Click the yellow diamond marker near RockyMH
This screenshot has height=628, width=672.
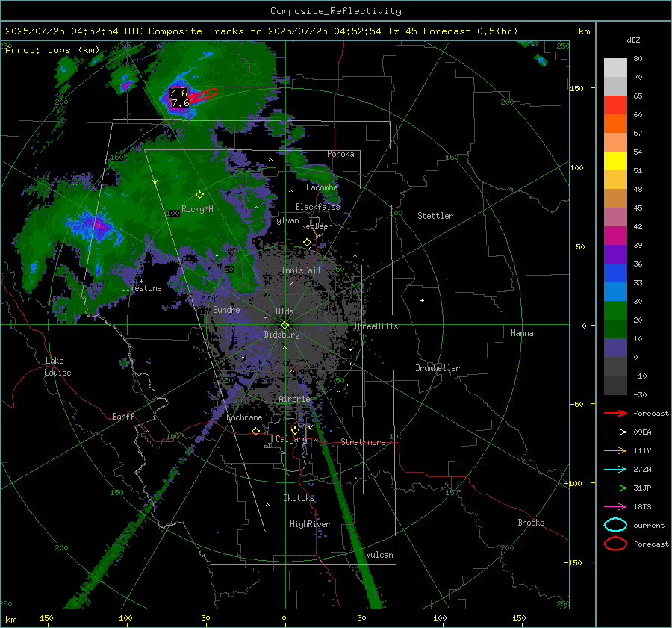199,195
